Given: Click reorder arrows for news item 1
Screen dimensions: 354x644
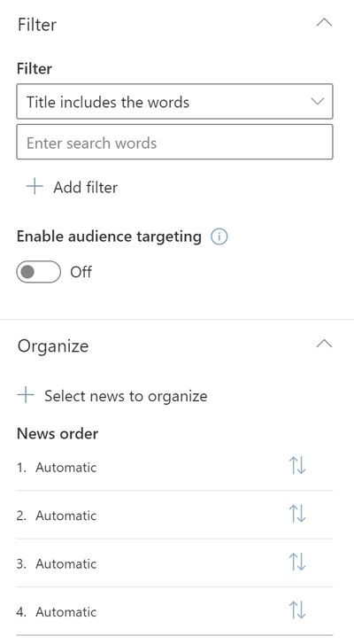Looking at the screenshot, I should [297, 466].
